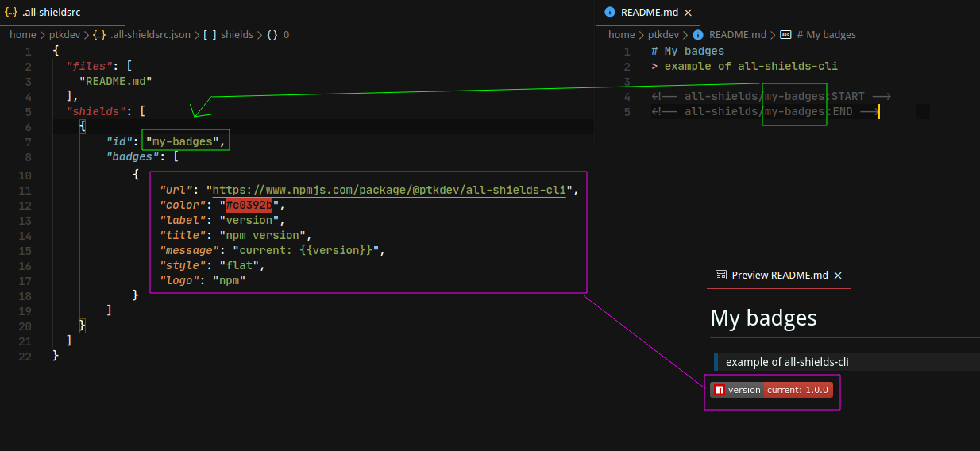Expand the ptkdev breadcrumb in JSON editor
Screen dimensions: 980x451
pyautogui.click(x=65, y=35)
